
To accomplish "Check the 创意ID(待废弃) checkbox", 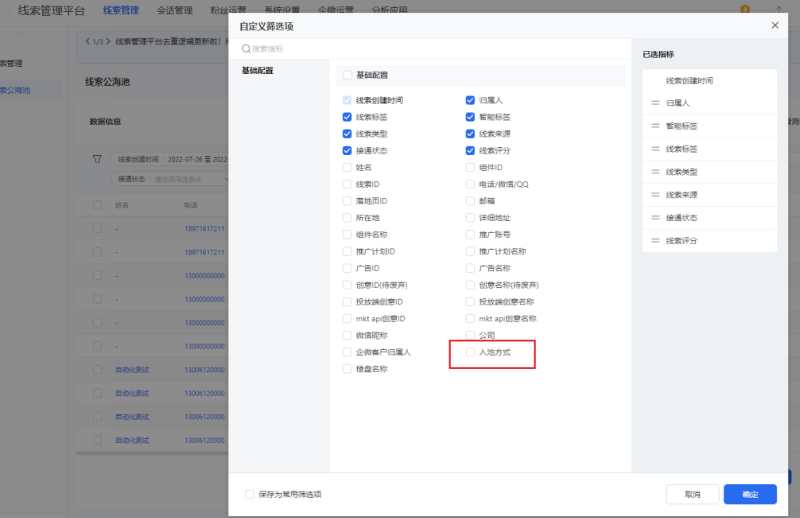I will tap(347, 285).
